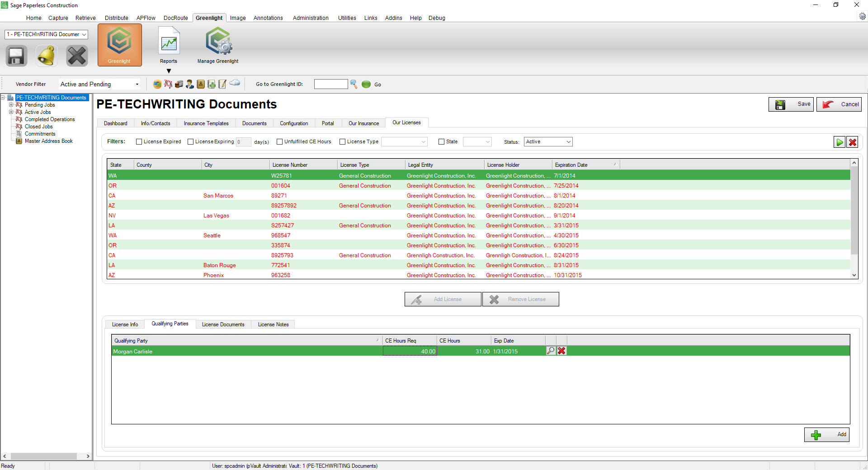
Task: Switch to the License Info tab
Action: coord(125,324)
